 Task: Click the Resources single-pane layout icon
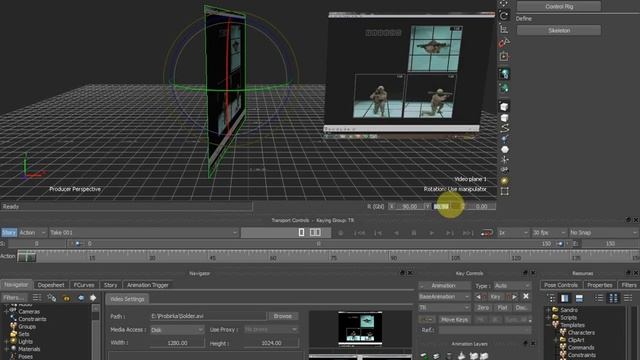pos(564,298)
